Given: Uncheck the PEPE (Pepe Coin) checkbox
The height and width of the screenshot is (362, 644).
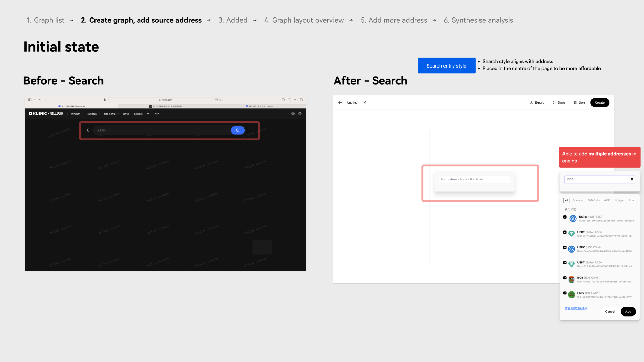Looking at the screenshot, I should (565, 293).
